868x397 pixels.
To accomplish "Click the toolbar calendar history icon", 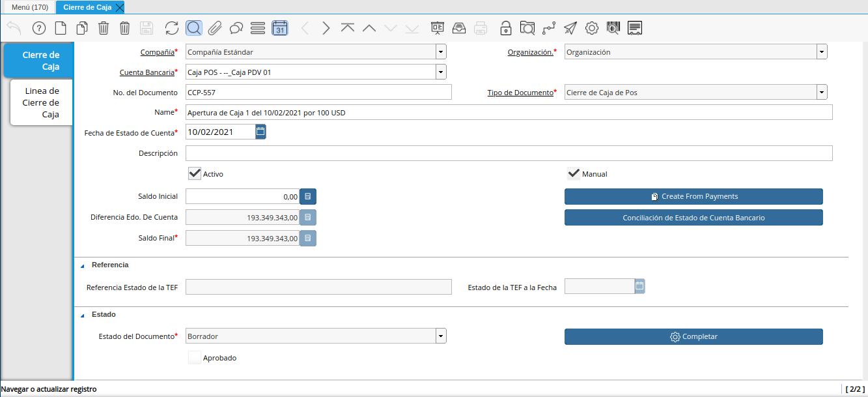I will tap(279, 28).
